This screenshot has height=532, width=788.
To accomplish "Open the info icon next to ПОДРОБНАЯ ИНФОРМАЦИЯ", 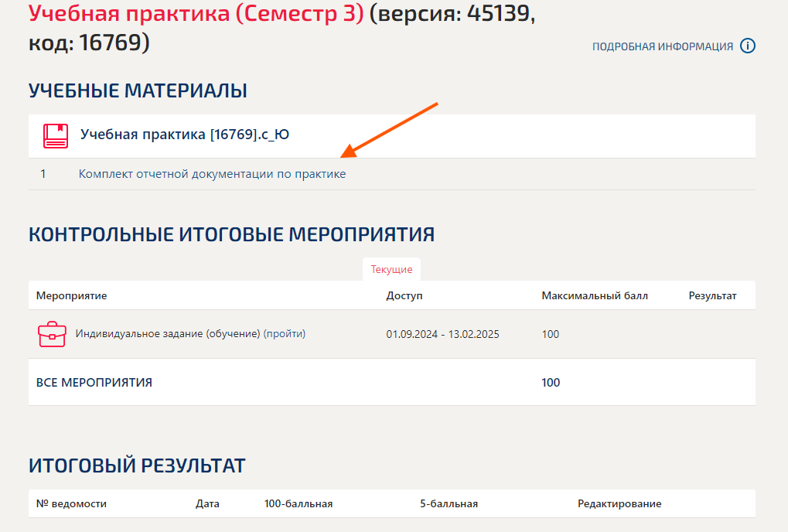I will pos(747,46).
